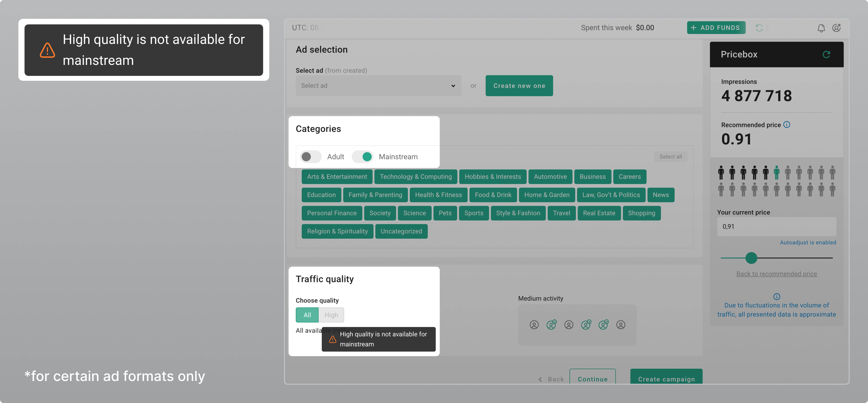
Task: Open the user account icon
Action: [836, 28]
